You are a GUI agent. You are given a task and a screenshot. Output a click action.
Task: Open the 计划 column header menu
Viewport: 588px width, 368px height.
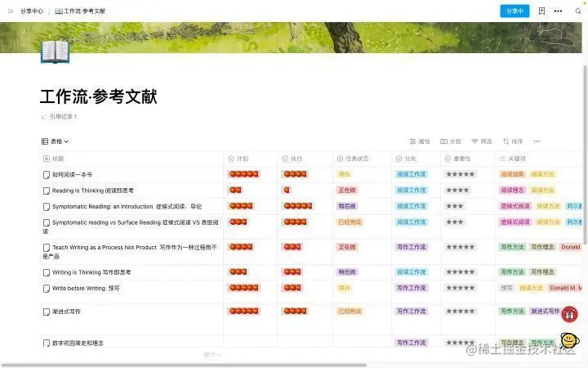pos(250,159)
